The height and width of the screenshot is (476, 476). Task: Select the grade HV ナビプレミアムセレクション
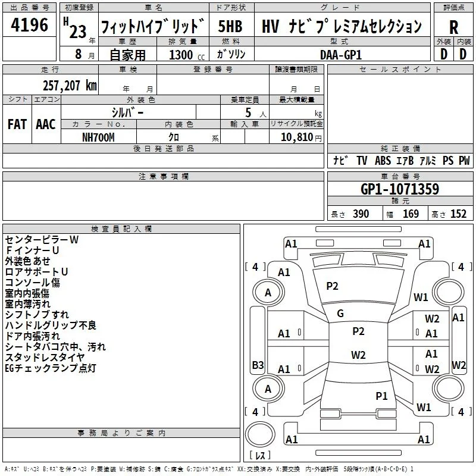[342, 26]
